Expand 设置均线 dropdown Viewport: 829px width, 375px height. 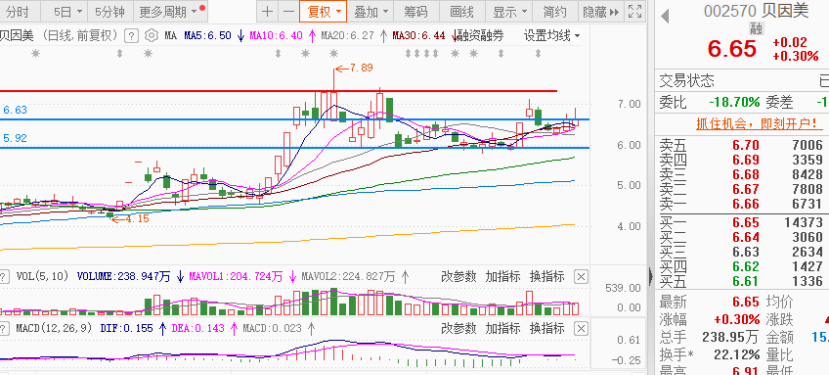[x=551, y=36]
